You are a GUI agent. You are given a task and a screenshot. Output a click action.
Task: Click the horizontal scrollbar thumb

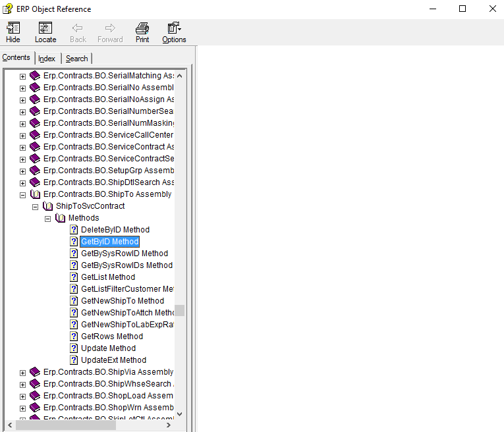[x=66, y=425]
